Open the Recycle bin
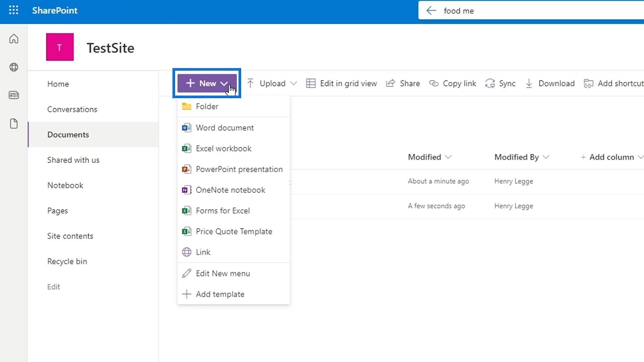Image resolution: width=644 pixels, height=362 pixels. pyautogui.click(x=67, y=261)
